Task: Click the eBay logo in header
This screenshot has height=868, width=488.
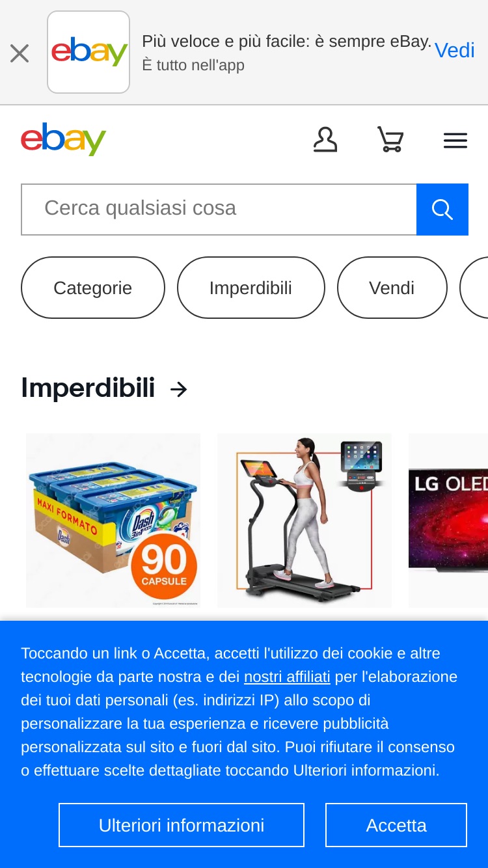Action: pos(63,139)
